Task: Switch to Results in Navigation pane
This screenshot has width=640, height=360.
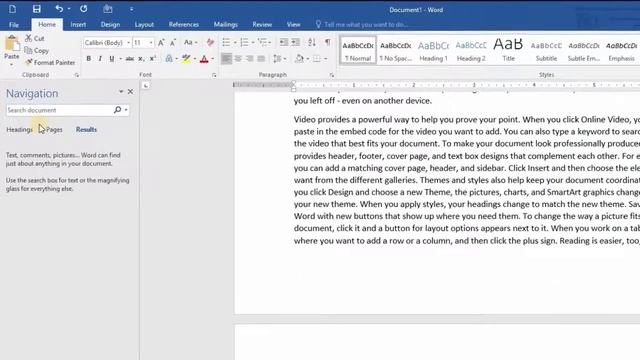Action: pos(86,129)
